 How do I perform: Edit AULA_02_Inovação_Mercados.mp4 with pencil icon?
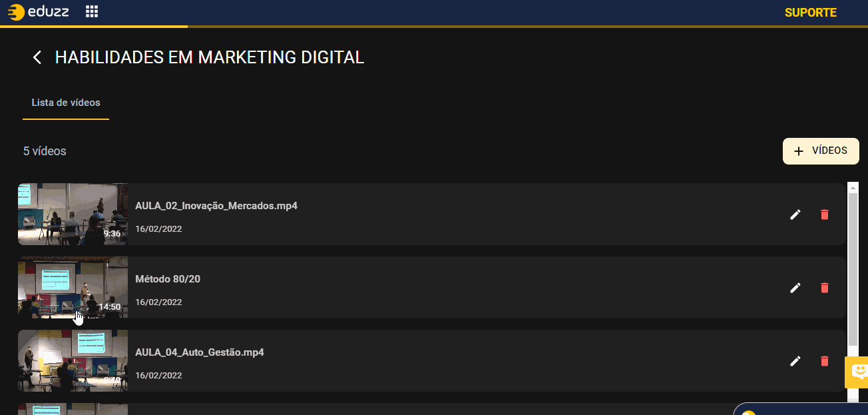click(x=795, y=214)
